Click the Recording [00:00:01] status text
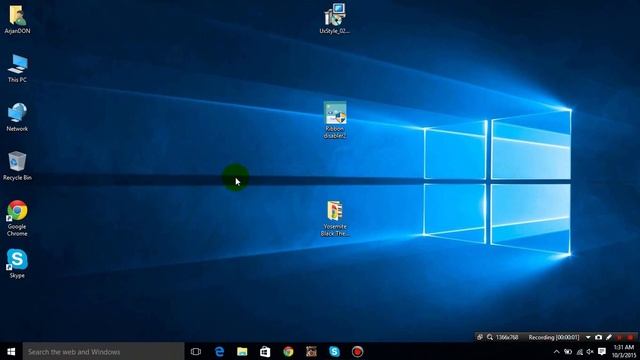 tap(554, 337)
